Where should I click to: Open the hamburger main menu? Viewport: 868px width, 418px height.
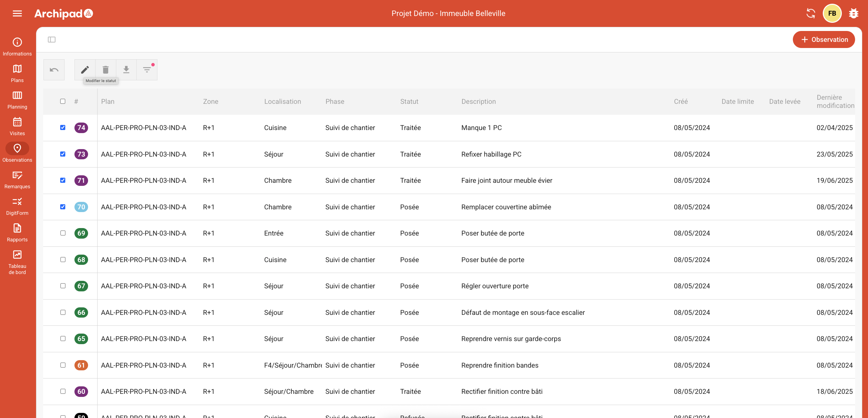pos(17,13)
